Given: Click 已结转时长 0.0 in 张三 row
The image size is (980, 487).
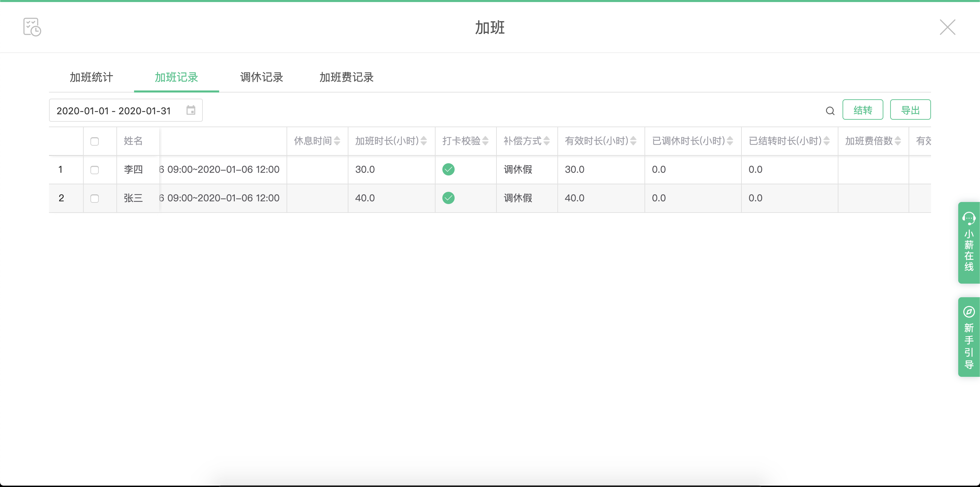Looking at the screenshot, I should (x=755, y=198).
